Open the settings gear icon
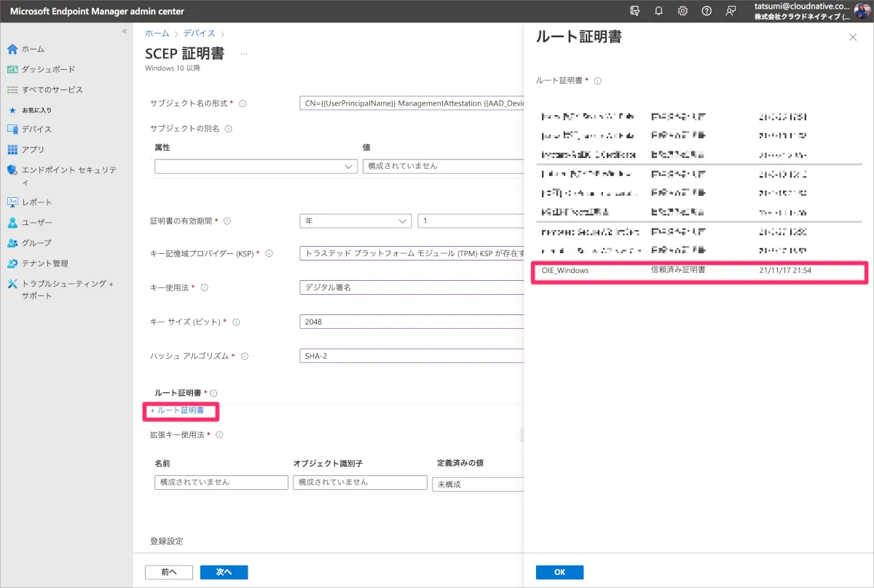 coord(682,11)
